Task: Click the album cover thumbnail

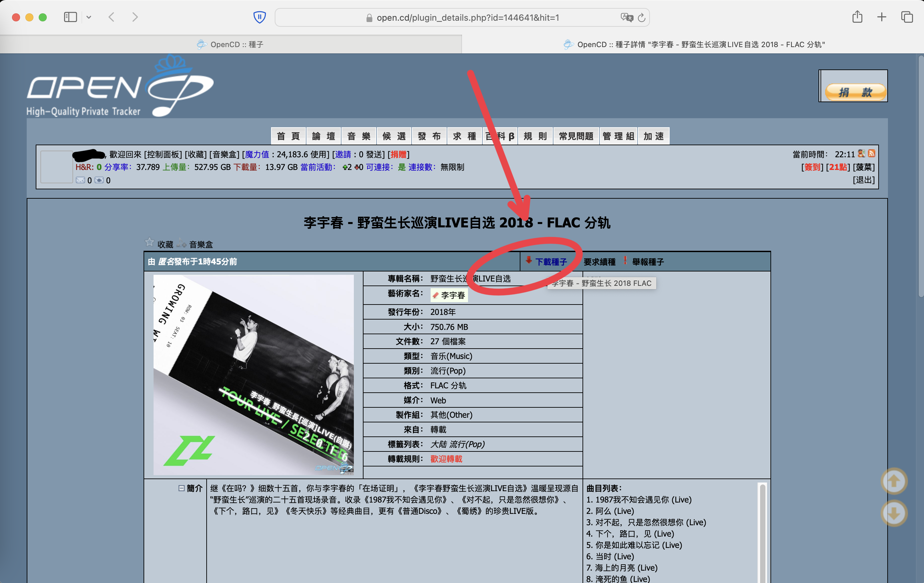Action: (253, 375)
